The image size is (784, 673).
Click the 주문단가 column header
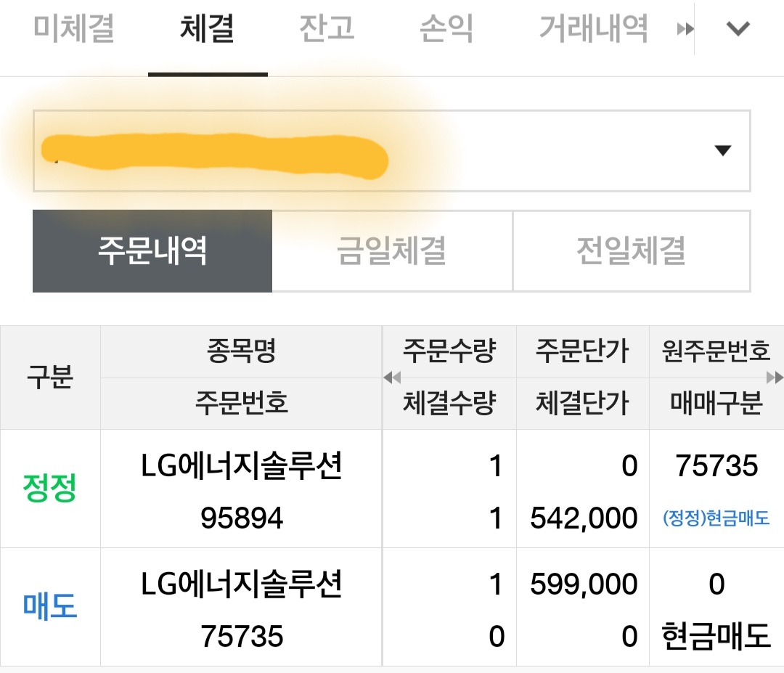[582, 351]
